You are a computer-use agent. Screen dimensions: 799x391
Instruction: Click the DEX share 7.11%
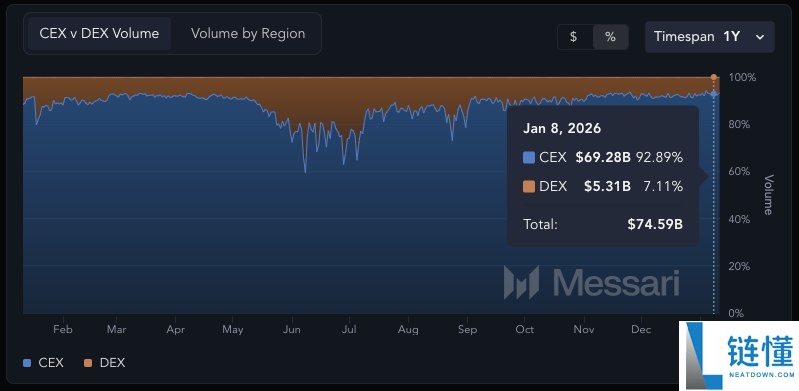coord(663,187)
